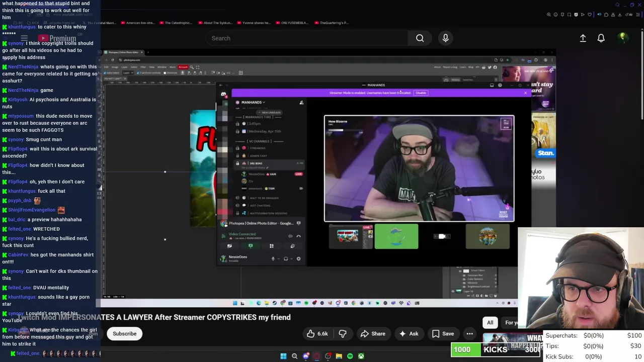
Task: Toggle Discord noise suppression icon
Action: [290, 236]
